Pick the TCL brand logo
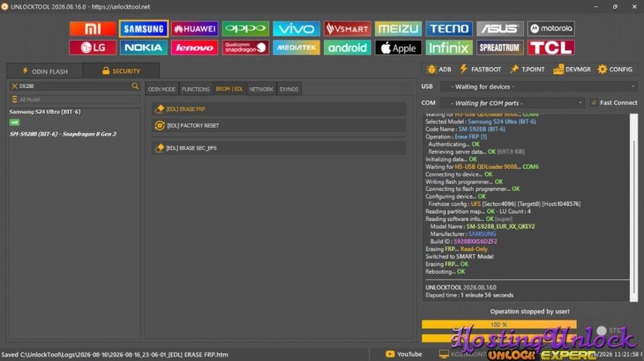The width and height of the screenshot is (644, 361). 551,48
